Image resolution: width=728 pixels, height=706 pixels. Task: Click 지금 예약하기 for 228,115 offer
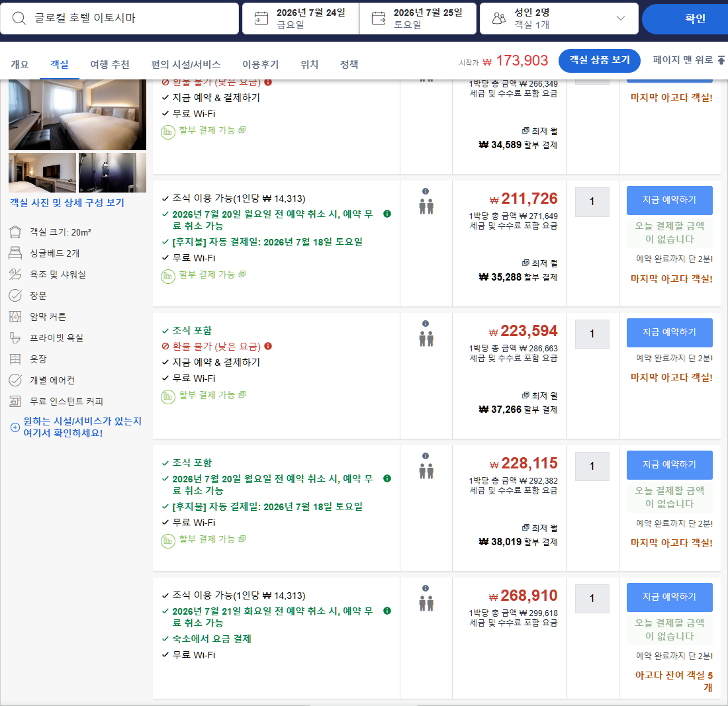coord(669,464)
